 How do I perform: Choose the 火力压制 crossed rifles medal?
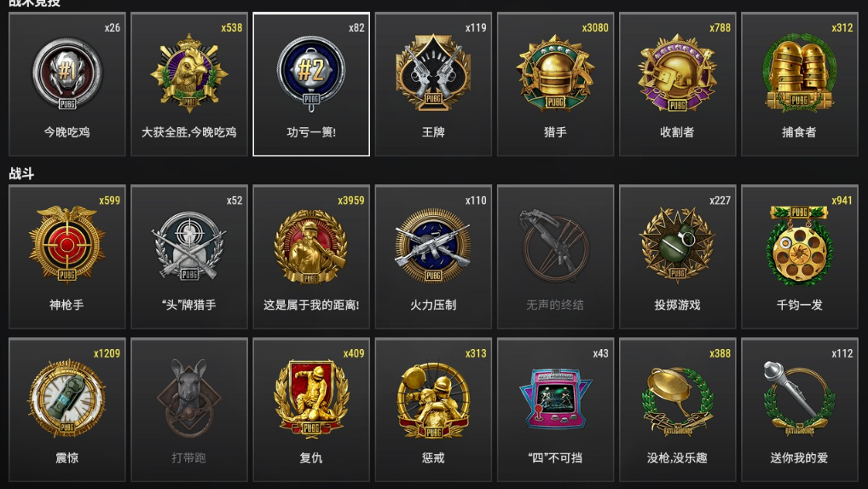coord(433,257)
